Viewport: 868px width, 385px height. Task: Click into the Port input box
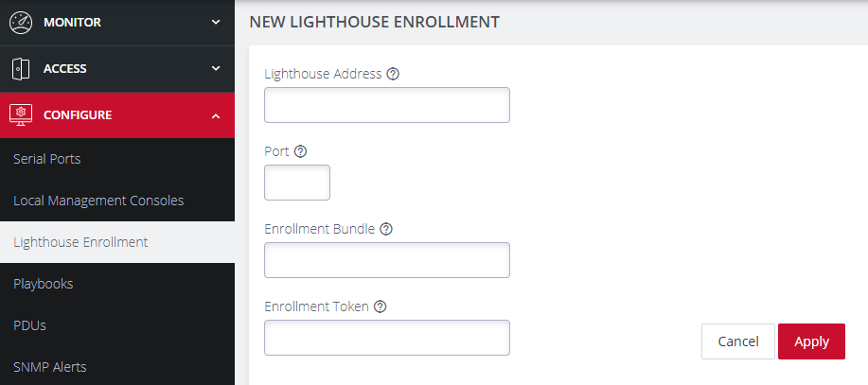296,183
